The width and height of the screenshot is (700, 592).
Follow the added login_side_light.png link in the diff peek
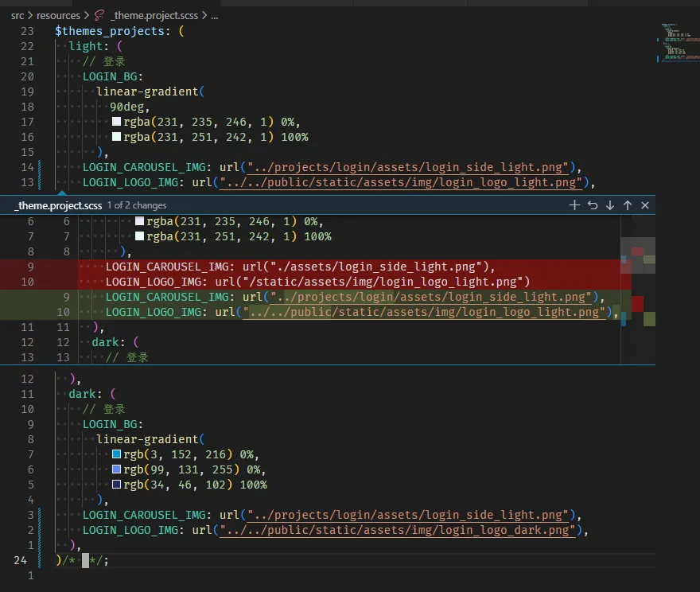pos(431,298)
